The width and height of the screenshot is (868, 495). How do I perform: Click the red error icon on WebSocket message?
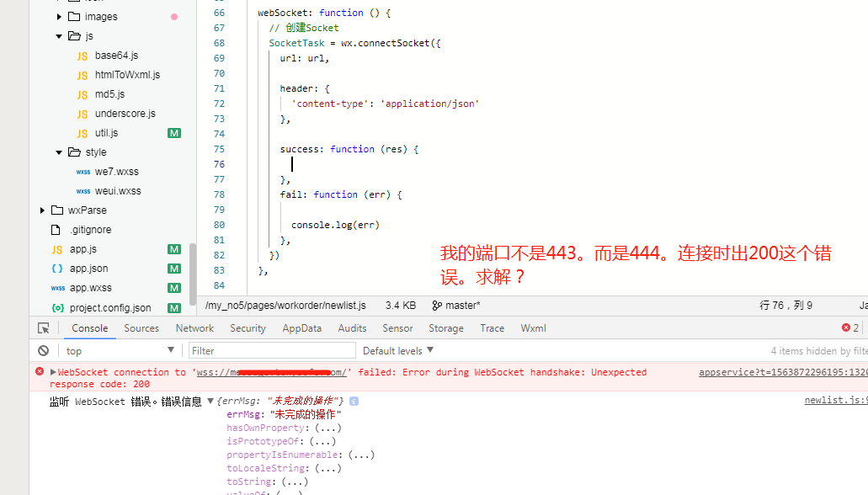click(x=40, y=371)
